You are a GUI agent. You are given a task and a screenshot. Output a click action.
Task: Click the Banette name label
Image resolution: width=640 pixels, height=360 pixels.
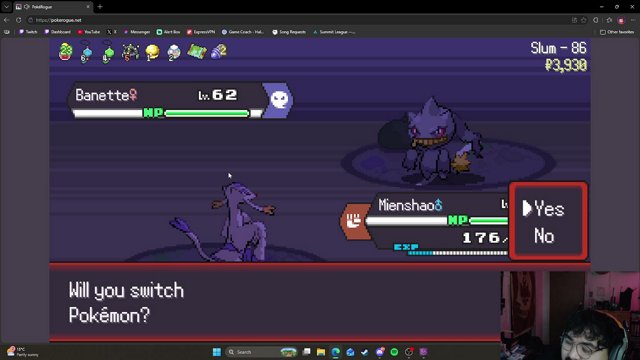[102, 96]
